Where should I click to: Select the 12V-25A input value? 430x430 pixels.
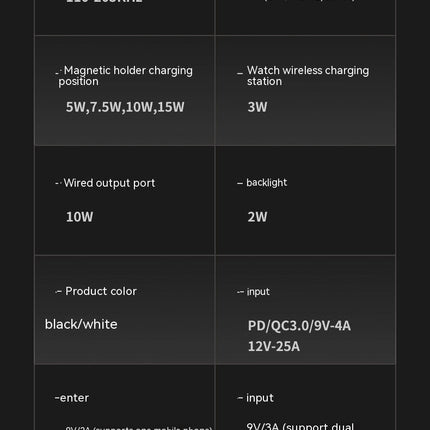274,346
